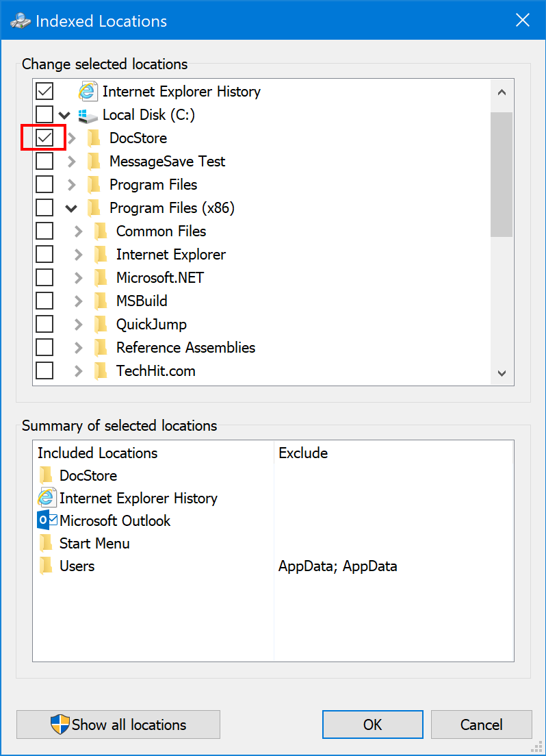Viewport: 546px width, 756px height.
Task: Collapse the Program Files (x86) node
Action: coord(71,208)
